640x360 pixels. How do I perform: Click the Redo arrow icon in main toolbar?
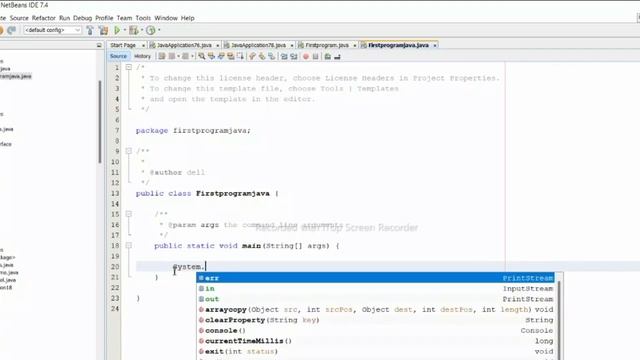tap(11, 30)
